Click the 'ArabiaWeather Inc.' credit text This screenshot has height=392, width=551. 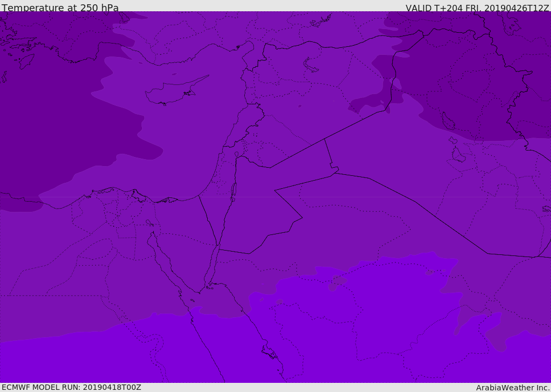(513, 388)
